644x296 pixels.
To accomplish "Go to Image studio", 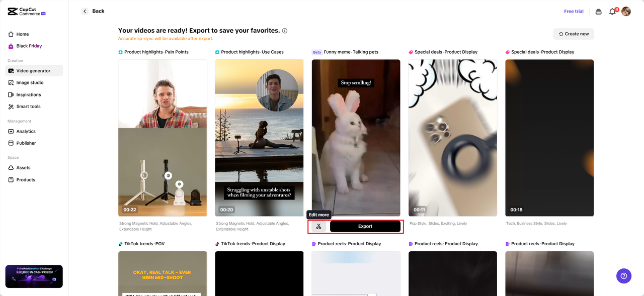I will (x=34, y=83).
